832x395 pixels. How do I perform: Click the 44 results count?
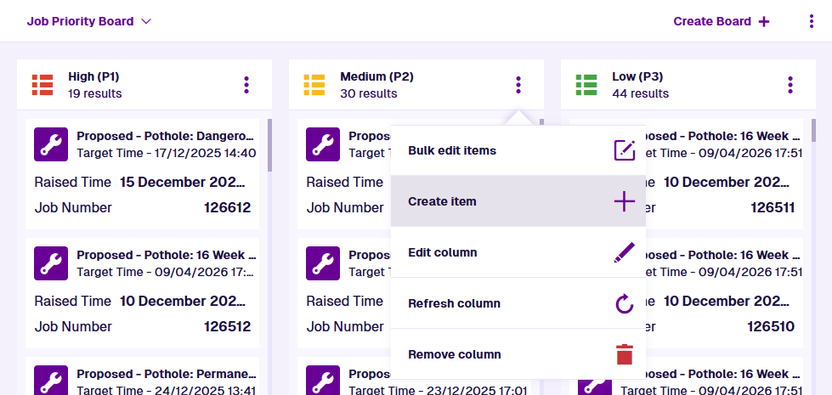click(x=640, y=94)
